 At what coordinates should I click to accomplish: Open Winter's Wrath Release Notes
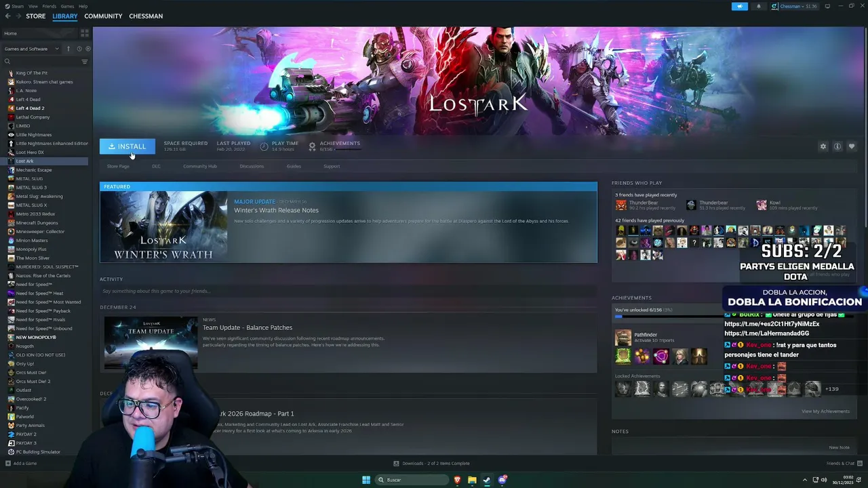276,210
